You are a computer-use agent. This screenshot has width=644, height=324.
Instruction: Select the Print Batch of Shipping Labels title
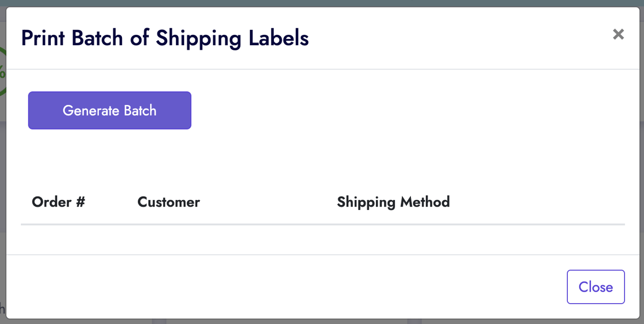[x=164, y=37]
